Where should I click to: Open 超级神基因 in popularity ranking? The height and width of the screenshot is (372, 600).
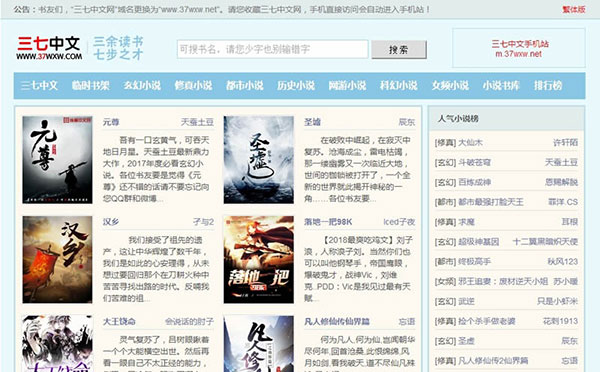(478, 242)
